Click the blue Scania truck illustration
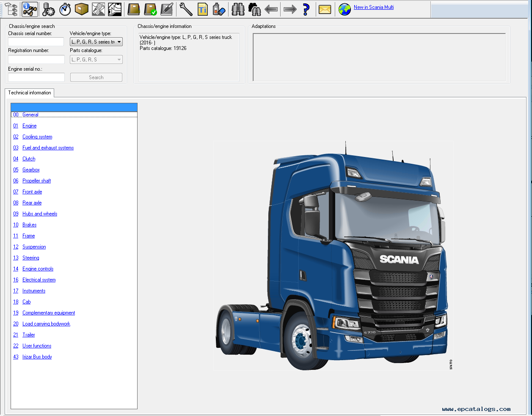The height and width of the screenshot is (416, 532). 333,256
